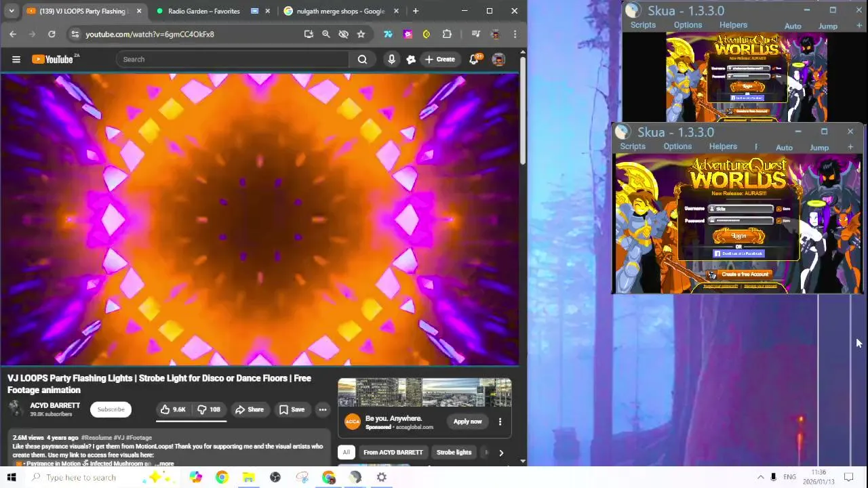The image size is (868, 488).
Task: Go back with the Chrome back arrow
Action: (x=13, y=34)
